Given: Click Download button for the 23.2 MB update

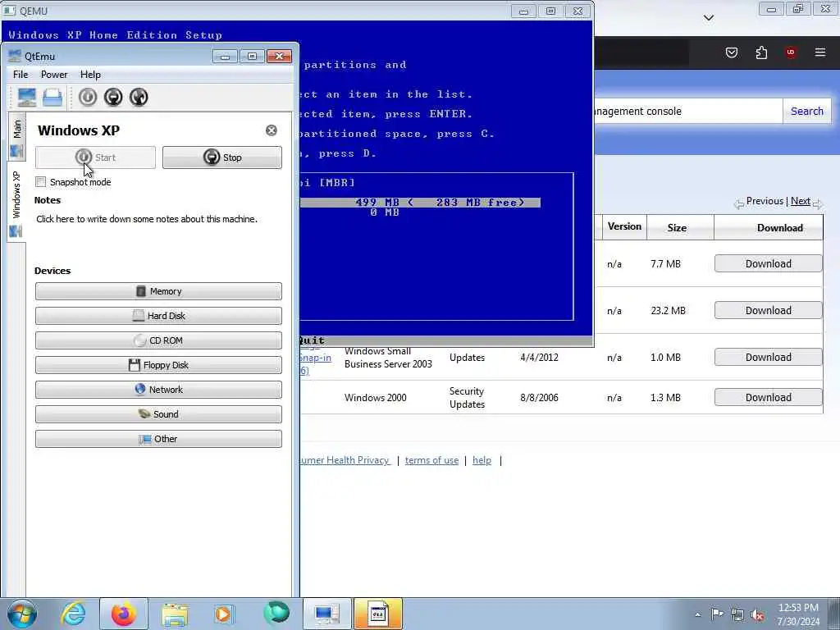Looking at the screenshot, I should (x=768, y=310).
